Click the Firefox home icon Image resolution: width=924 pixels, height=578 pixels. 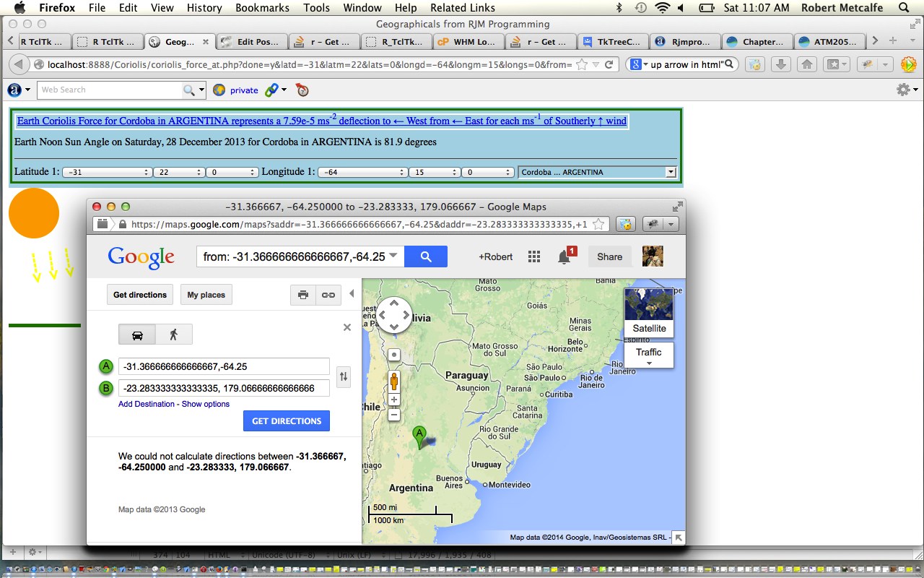point(807,64)
